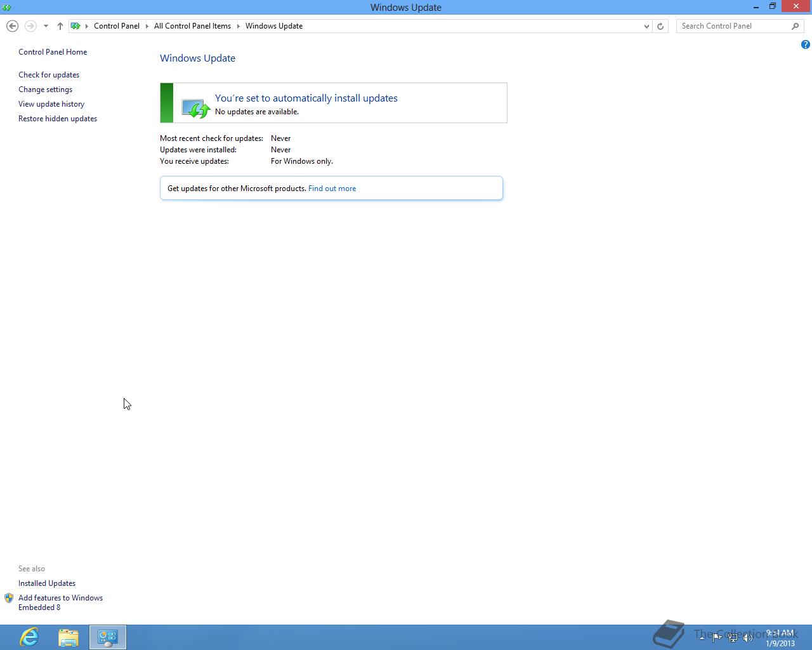This screenshot has height=650, width=812.
Task: Open View update history
Action: [x=51, y=104]
